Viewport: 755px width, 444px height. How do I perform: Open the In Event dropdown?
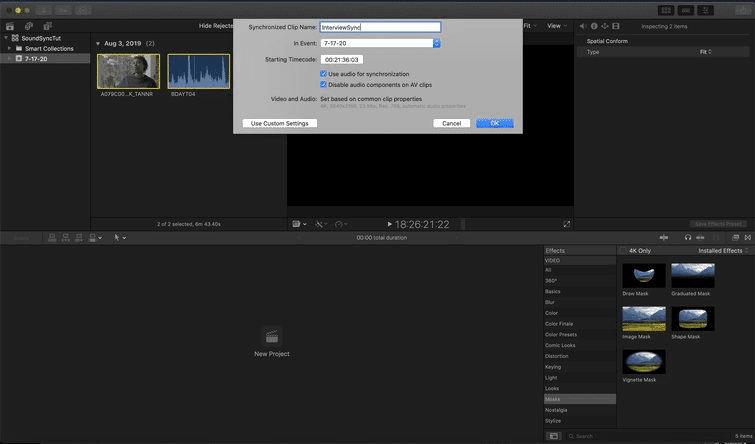click(x=380, y=43)
